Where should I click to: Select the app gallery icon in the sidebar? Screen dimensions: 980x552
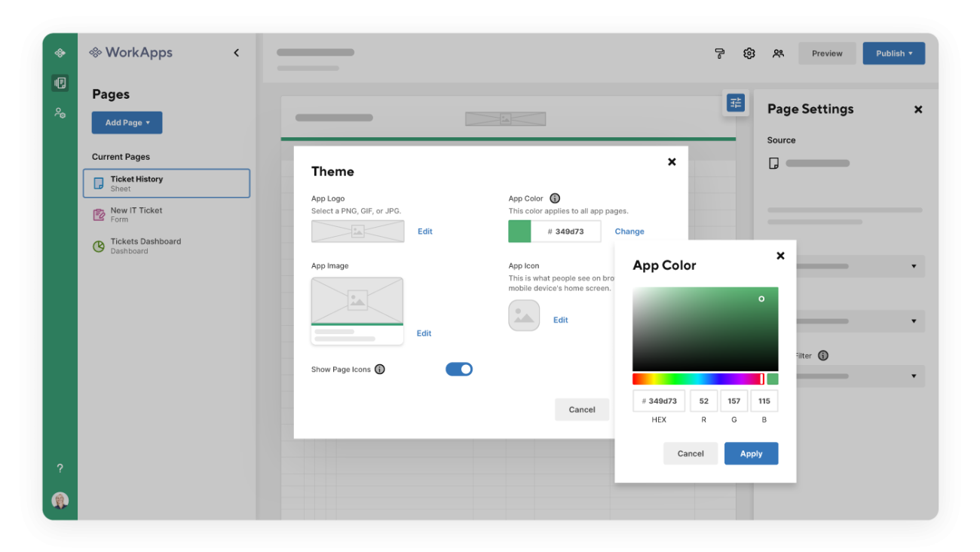[60, 53]
